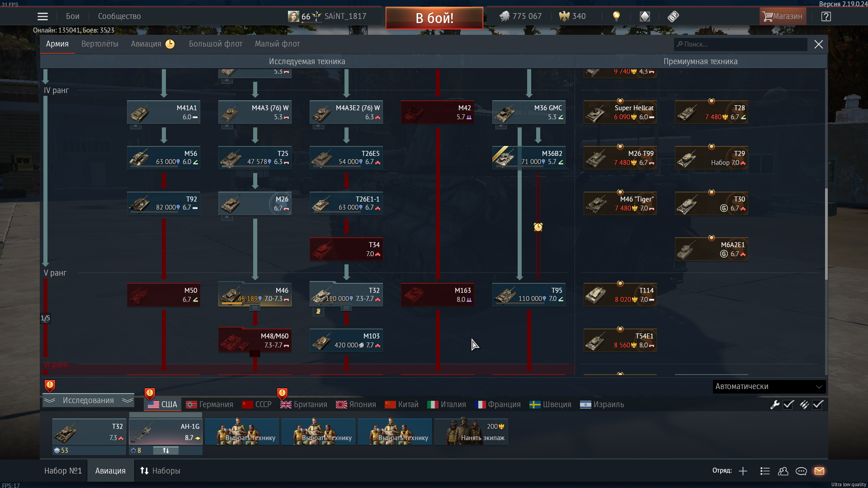Open the lightbulb tips icon
Image resolution: width=868 pixels, height=488 pixels.
616,17
